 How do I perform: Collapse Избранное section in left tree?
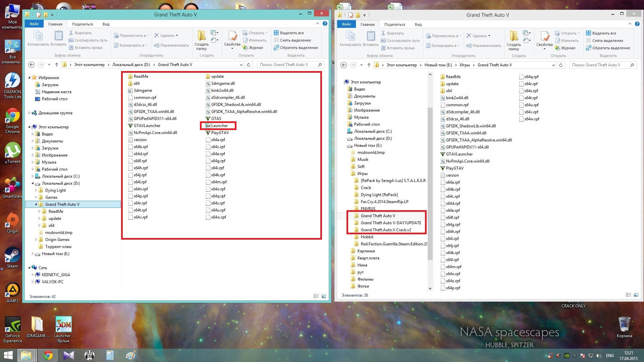[x=29, y=77]
